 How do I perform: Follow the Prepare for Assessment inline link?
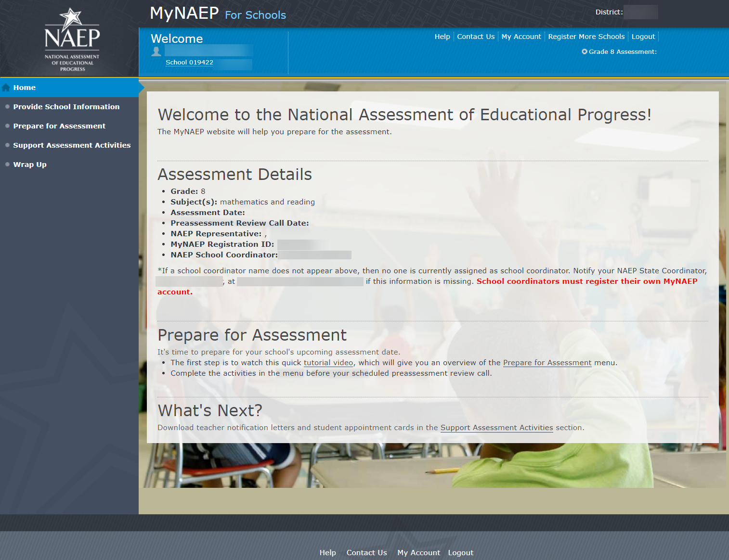point(547,363)
